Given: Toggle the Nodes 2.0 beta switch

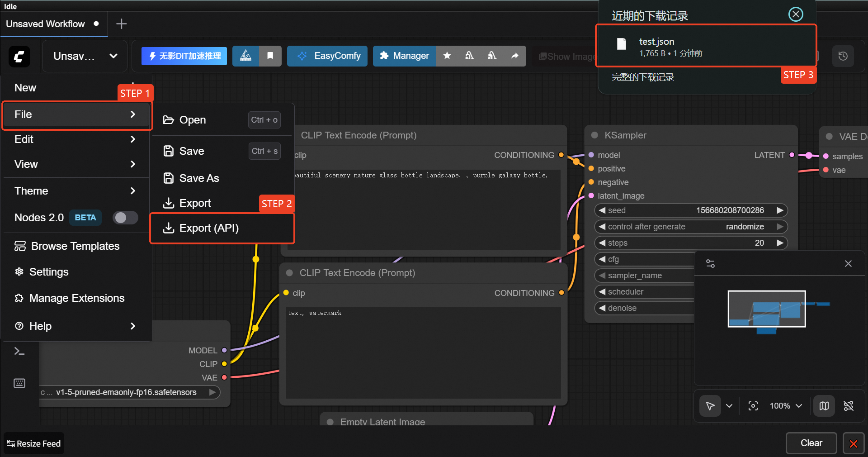Looking at the screenshot, I should [x=125, y=218].
